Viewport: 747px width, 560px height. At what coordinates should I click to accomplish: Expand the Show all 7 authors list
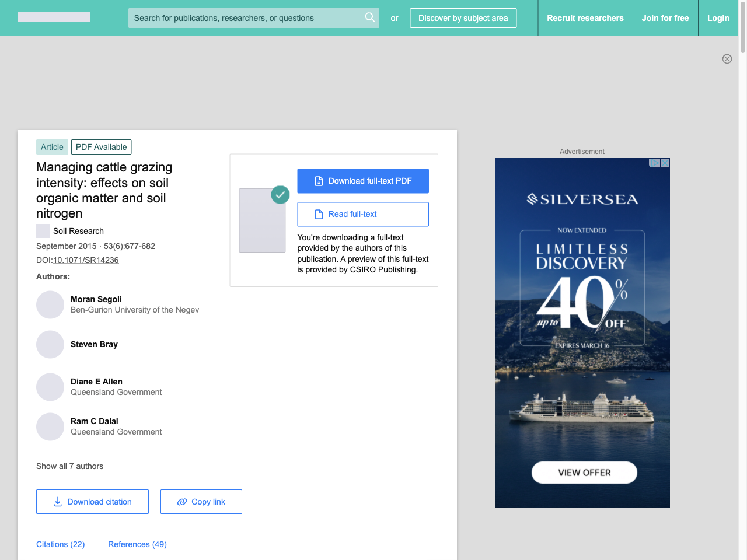[x=69, y=466]
